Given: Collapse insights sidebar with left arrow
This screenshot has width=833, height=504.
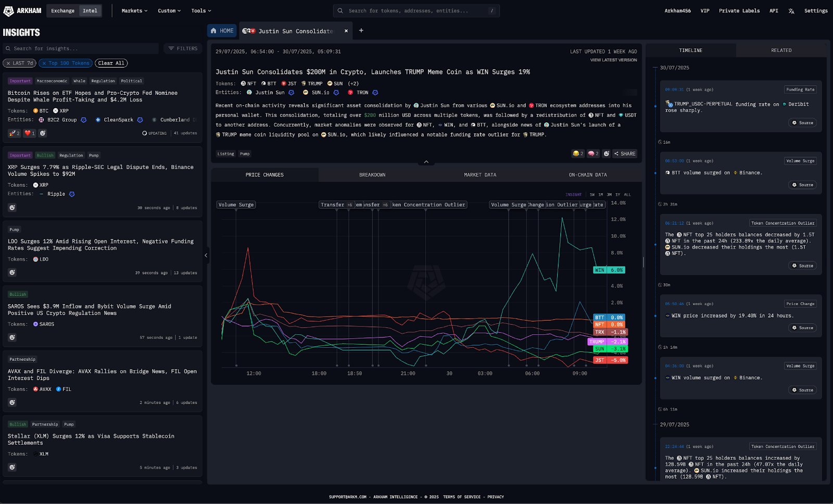Looking at the screenshot, I should 206,255.
